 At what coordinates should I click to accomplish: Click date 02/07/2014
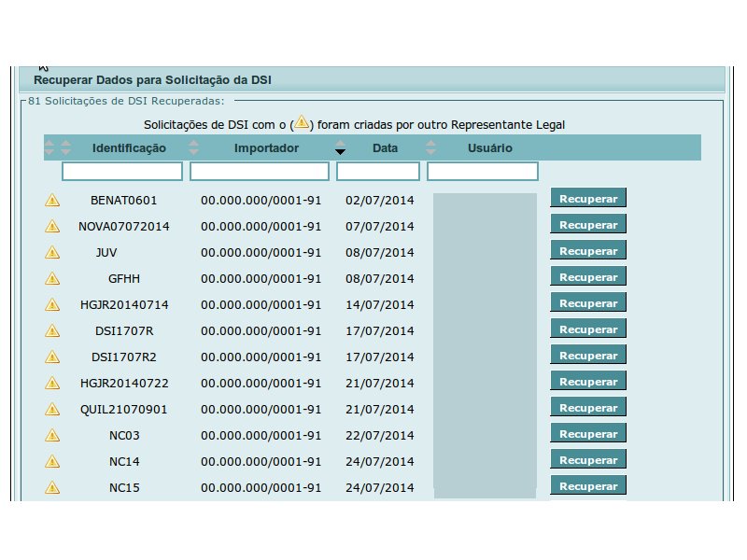point(380,201)
